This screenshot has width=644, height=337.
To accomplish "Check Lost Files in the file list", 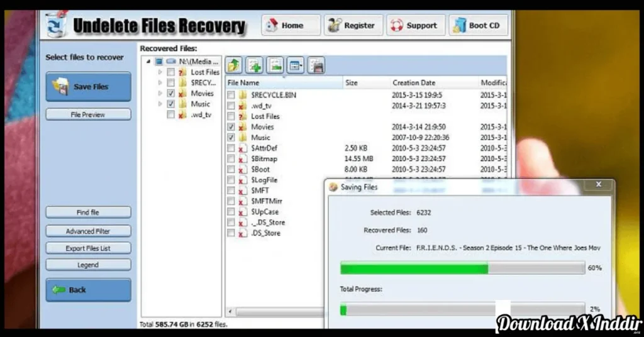I will pos(231,116).
